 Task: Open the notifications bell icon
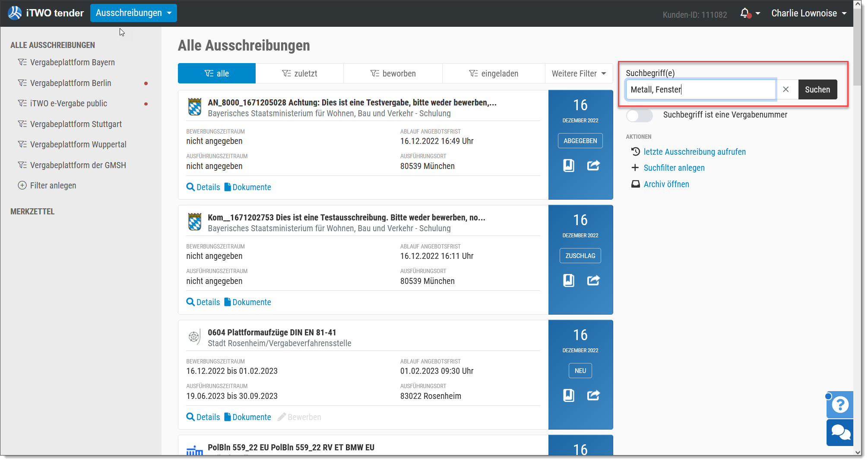click(x=745, y=13)
